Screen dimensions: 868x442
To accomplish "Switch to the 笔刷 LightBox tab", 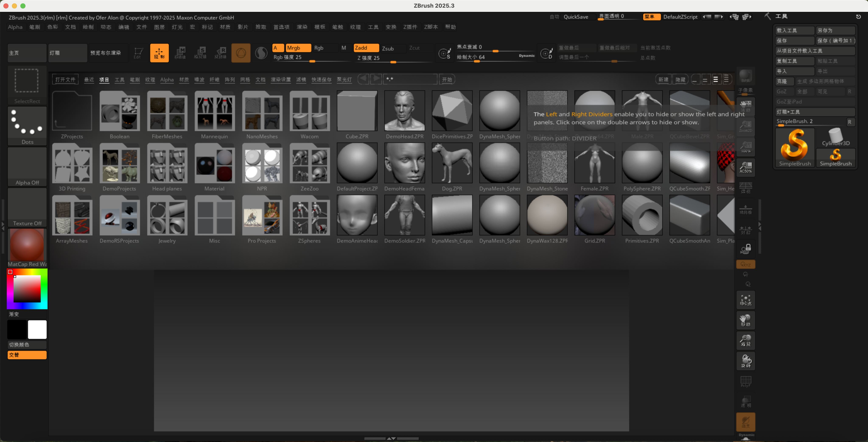I will 135,80.
